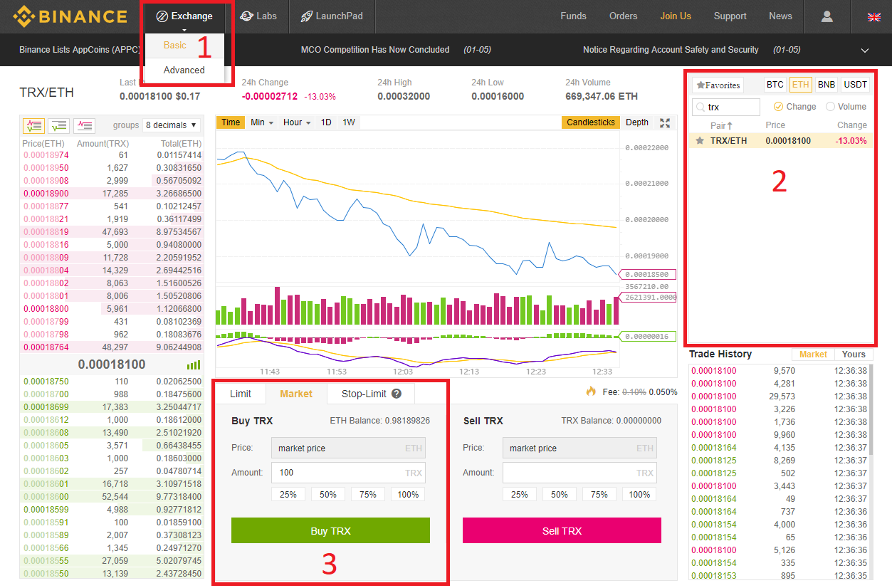Click the trade history scrollbar
This screenshot has height=588, width=892.
click(870, 411)
